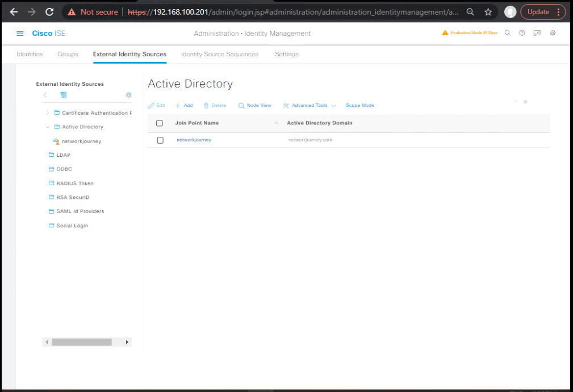Tick the select-all checkbox in the table header

click(x=160, y=123)
